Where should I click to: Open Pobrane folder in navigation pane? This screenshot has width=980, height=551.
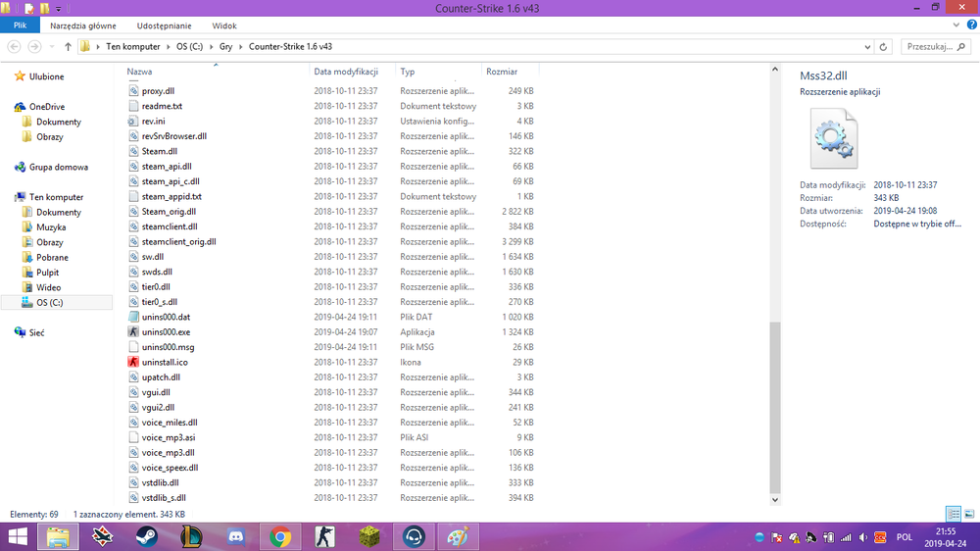click(52, 257)
